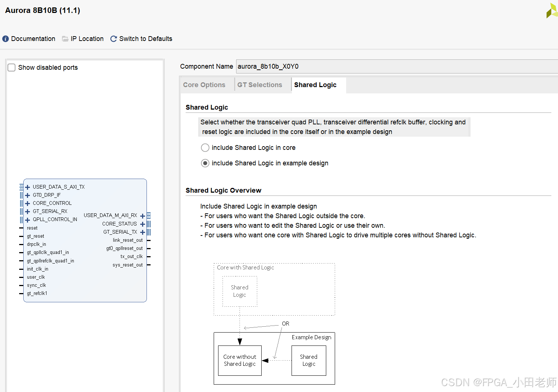The width and height of the screenshot is (558, 392).
Task: Click the Shared Logic Overview heading
Action: point(223,190)
